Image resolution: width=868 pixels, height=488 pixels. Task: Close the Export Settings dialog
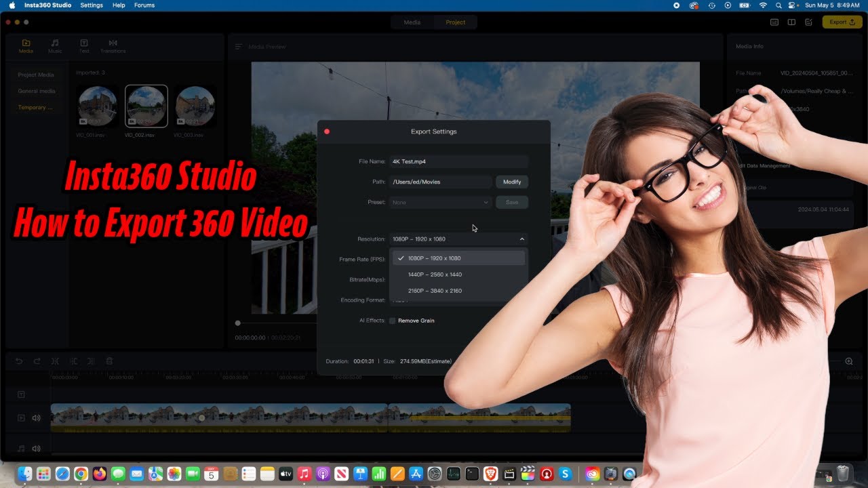[327, 131]
